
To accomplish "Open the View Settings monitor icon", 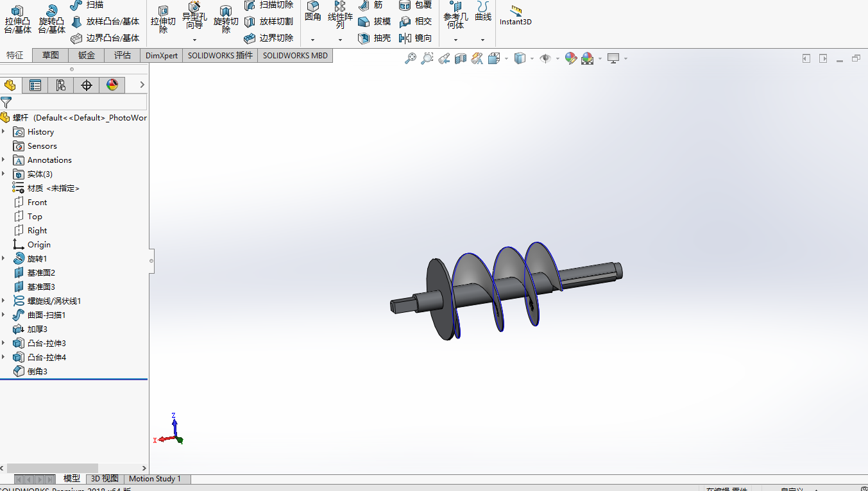I will tap(614, 58).
